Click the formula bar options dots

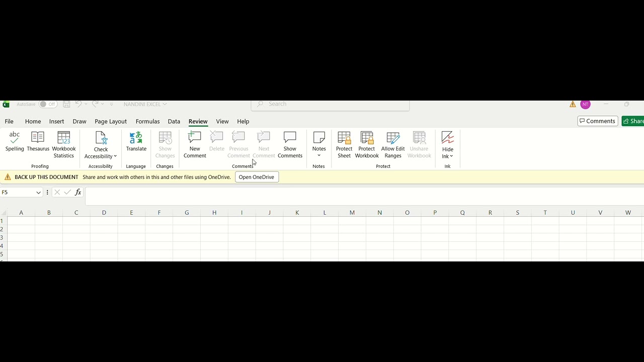[47, 192]
